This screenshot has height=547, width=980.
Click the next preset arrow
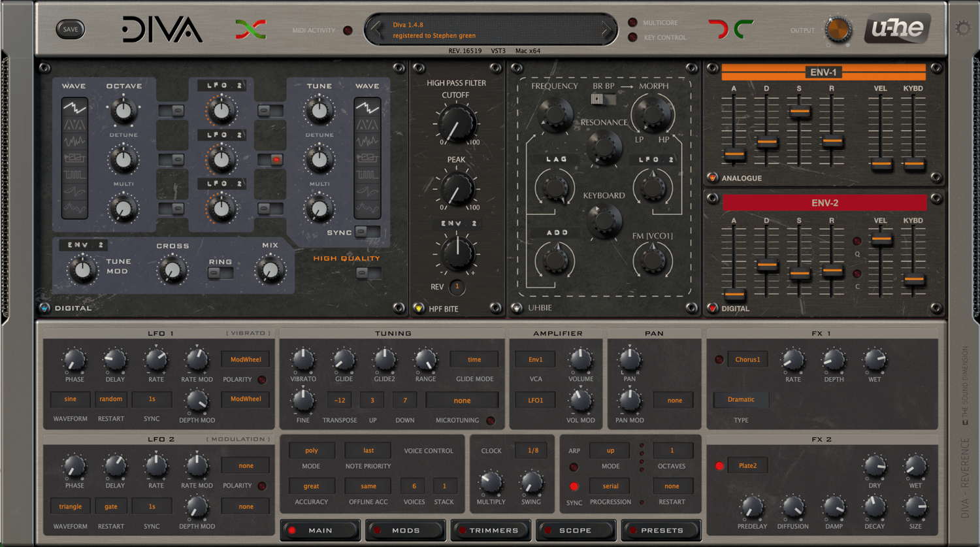(606, 29)
